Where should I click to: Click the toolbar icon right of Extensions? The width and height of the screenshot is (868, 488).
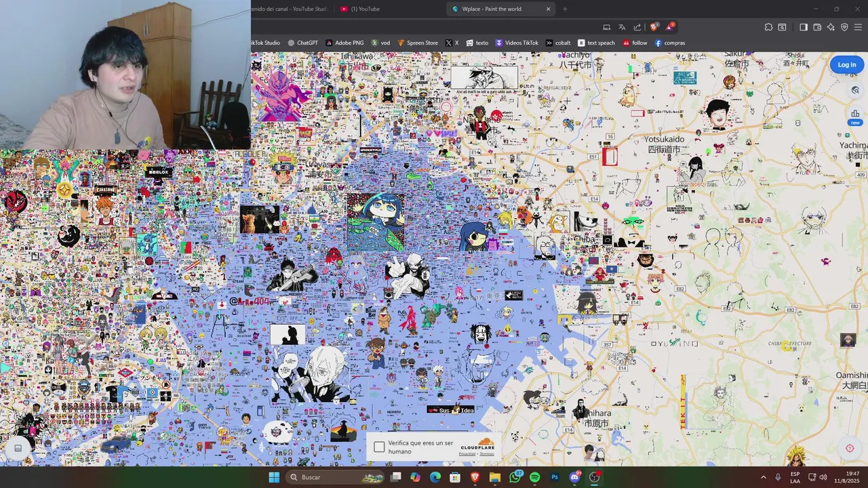(782, 27)
